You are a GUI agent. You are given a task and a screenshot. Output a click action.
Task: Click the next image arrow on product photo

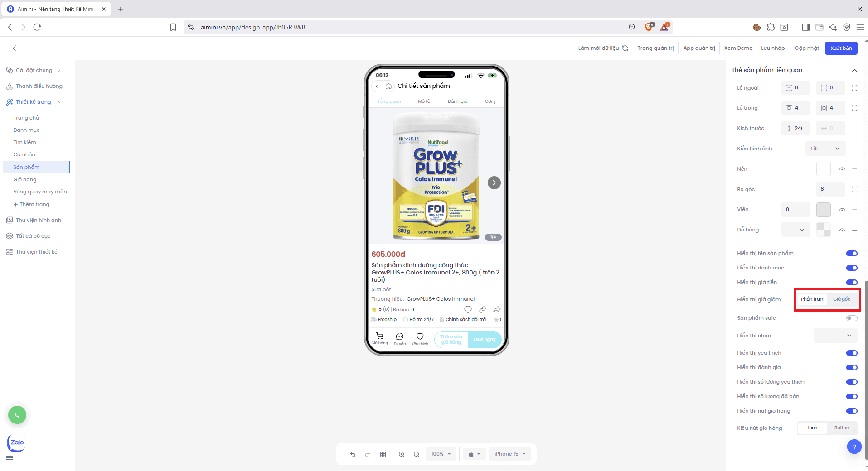[x=494, y=183]
